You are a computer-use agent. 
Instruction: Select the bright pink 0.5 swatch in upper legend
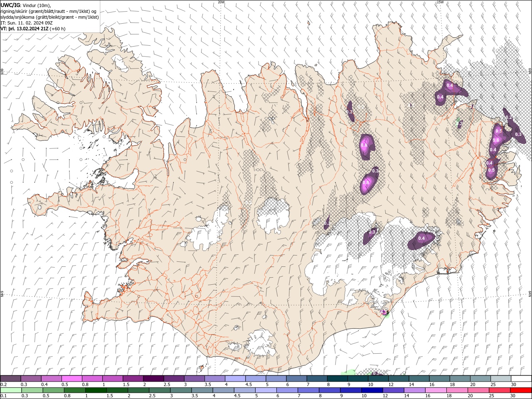click(x=71, y=379)
